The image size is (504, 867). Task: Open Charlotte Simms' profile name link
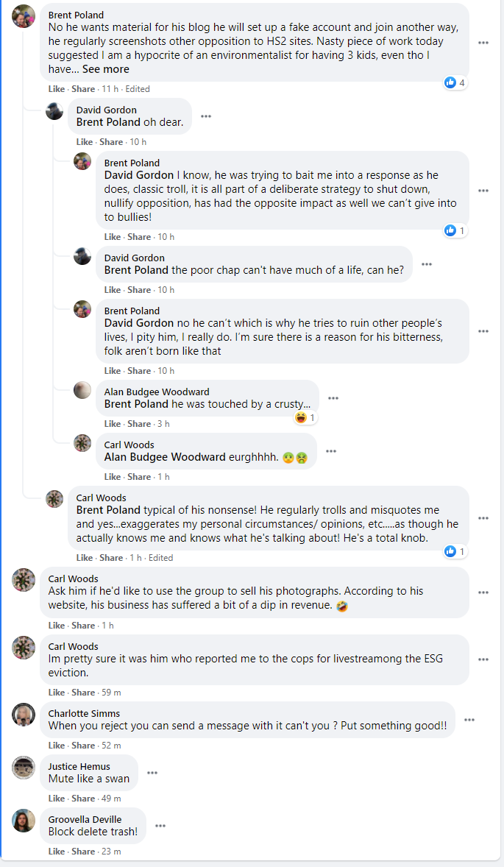(x=84, y=713)
